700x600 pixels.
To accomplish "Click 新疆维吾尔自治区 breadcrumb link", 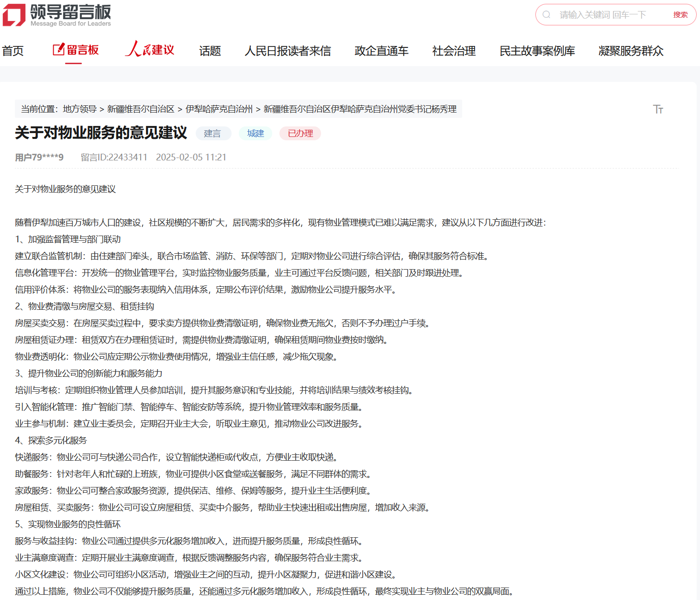I will [141, 109].
